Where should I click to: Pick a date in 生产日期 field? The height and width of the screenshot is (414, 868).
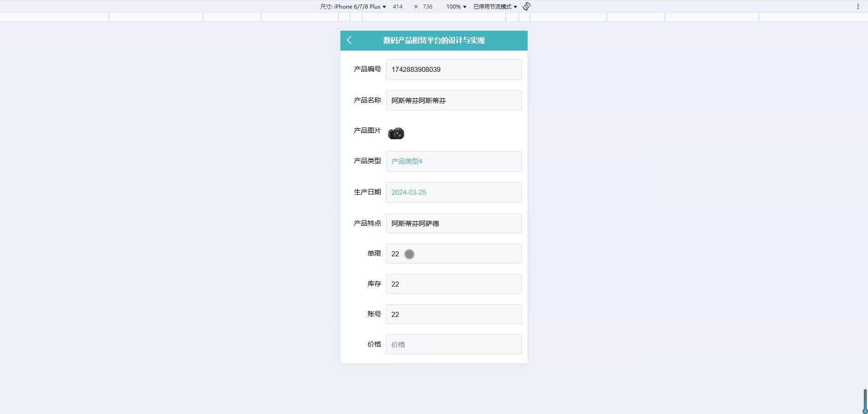[453, 193]
